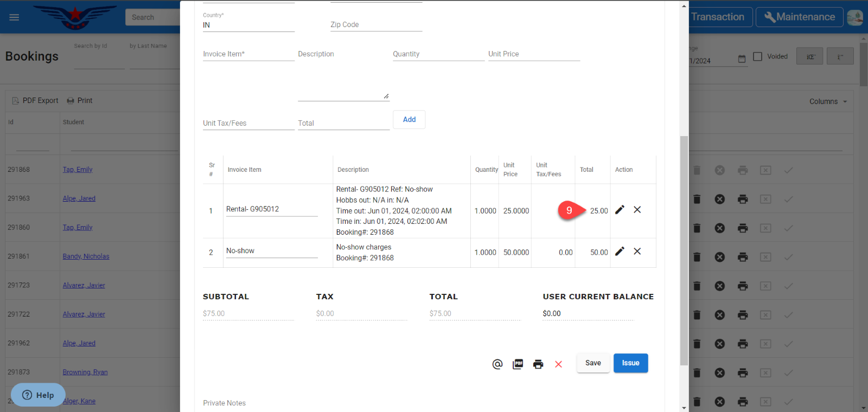Viewport: 868px width, 412px height.
Task: Remove the No-show invoice line item
Action: pyautogui.click(x=637, y=252)
